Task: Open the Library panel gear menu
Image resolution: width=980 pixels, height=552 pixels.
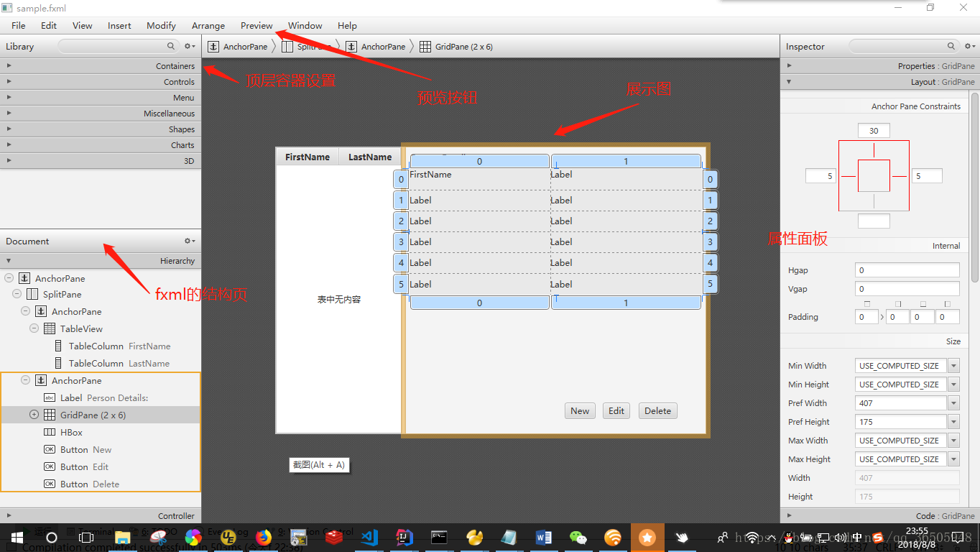Action: point(190,46)
